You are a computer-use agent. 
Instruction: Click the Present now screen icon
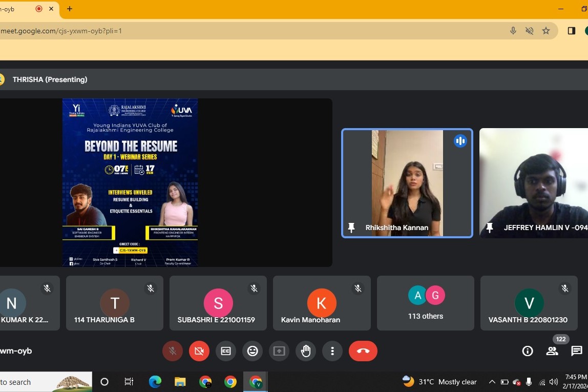(279, 351)
